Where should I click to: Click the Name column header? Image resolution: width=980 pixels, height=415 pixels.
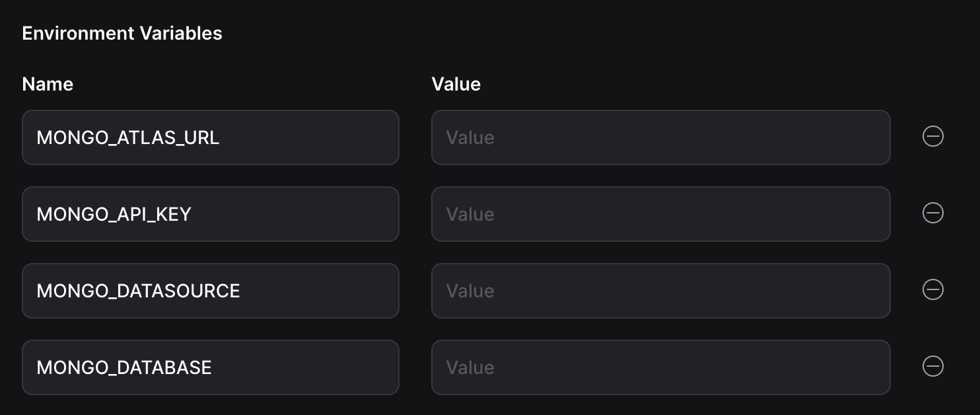point(48,84)
